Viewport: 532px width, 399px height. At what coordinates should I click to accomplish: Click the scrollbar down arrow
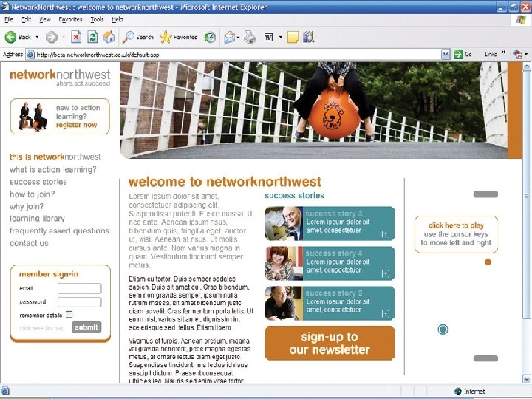pos(527,379)
